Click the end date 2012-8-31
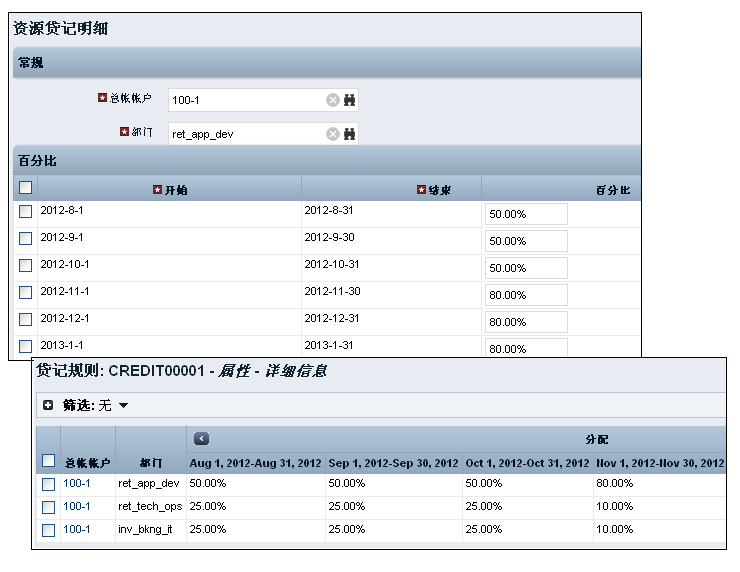 pos(329,210)
